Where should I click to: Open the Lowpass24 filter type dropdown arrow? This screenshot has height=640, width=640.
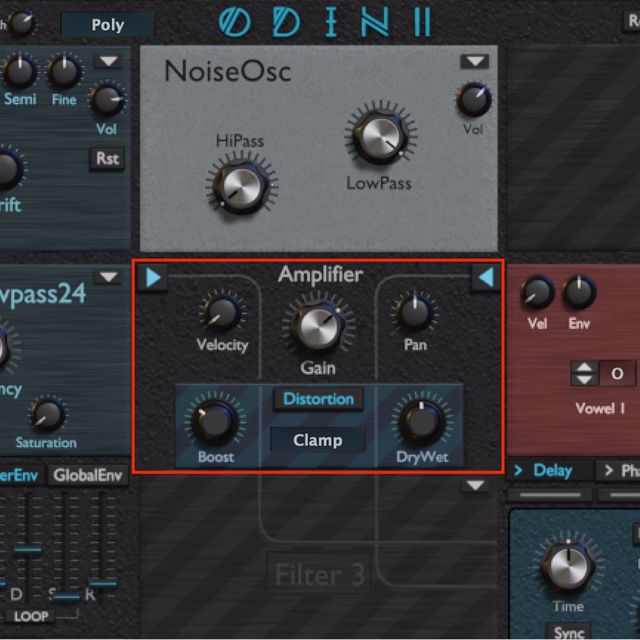[108, 277]
